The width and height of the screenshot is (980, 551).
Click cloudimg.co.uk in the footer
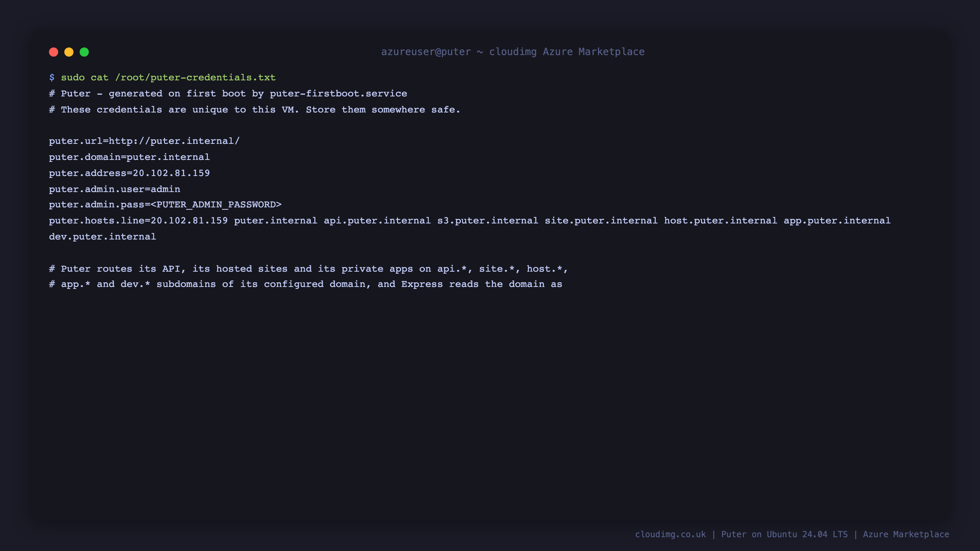pos(670,534)
